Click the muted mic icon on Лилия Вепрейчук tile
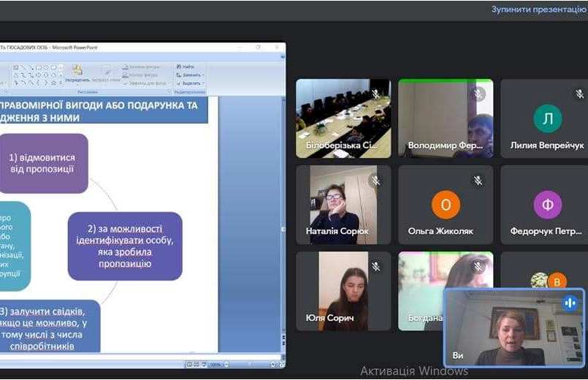The width and height of the screenshot is (588, 380). pyautogui.click(x=580, y=94)
